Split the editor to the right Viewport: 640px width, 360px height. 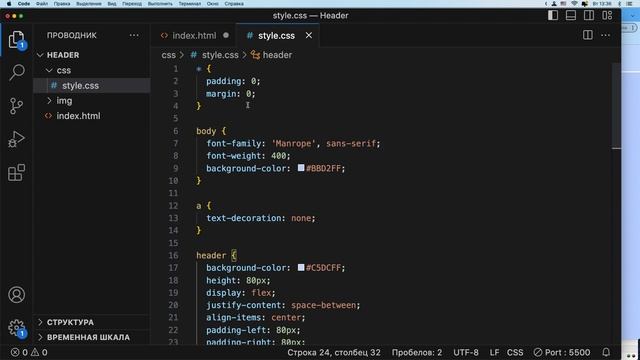click(x=588, y=35)
